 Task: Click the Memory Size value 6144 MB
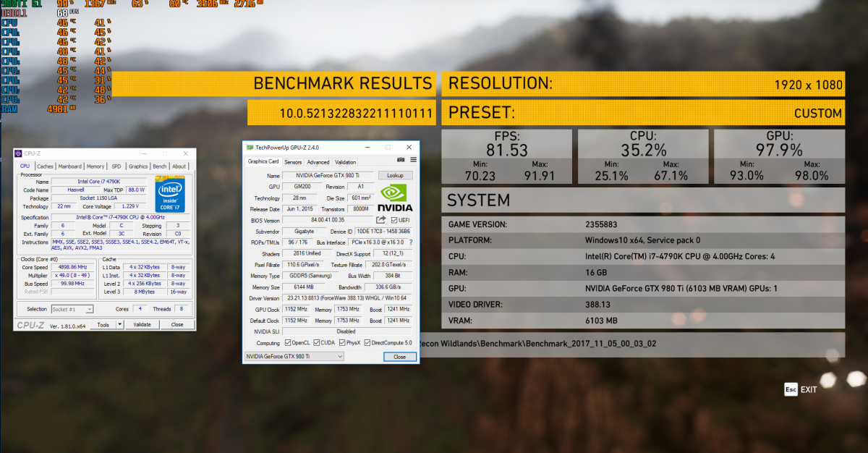click(304, 287)
